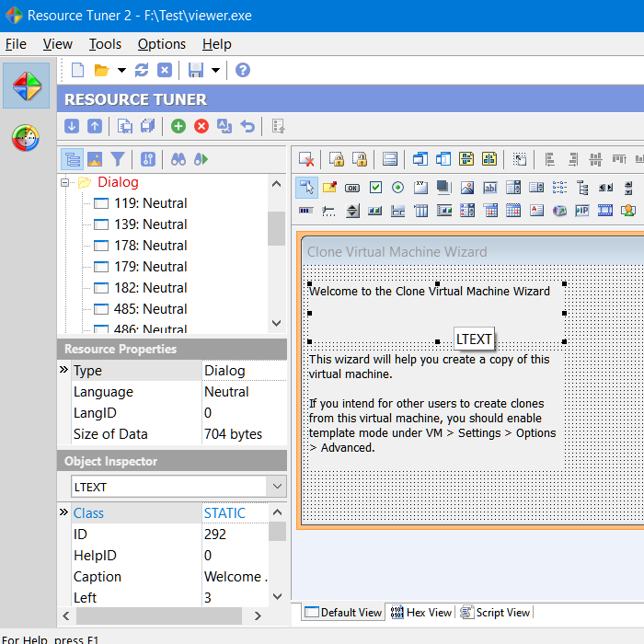This screenshot has height=644, width=644.
Task: Toggle the resource tree view button
Action: coord(73,159)
